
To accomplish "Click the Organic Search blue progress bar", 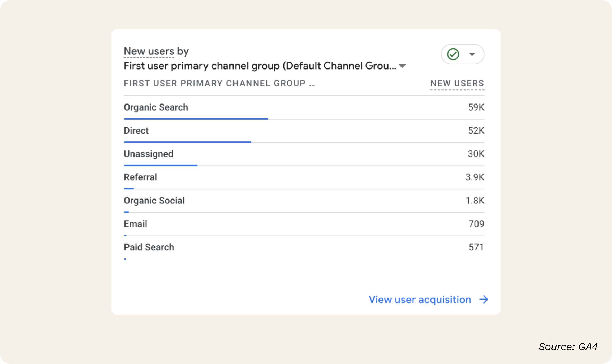I will tap(196, 119).
